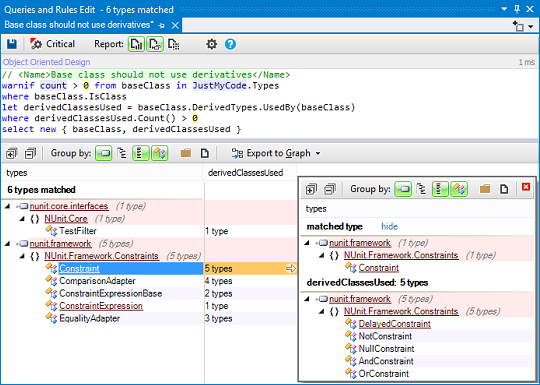Collapse NUnit.Core namespace node
The height and width of the screenshot is (385, 540).
(x=22, y=219)
